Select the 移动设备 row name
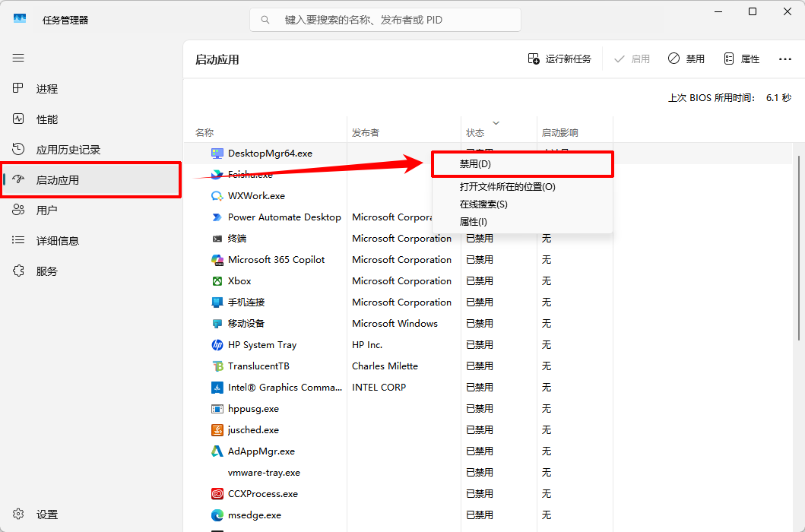The image size is (805, 532). pos(246,324)
